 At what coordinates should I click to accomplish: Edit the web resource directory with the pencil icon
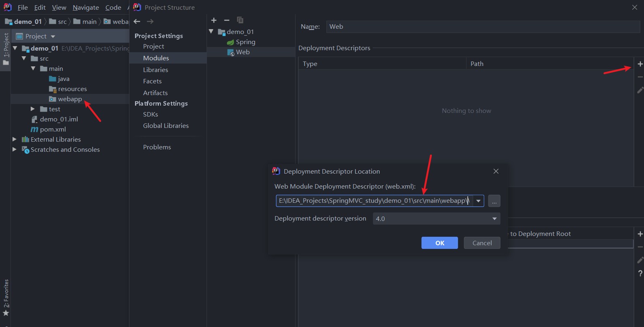(640, 260)
